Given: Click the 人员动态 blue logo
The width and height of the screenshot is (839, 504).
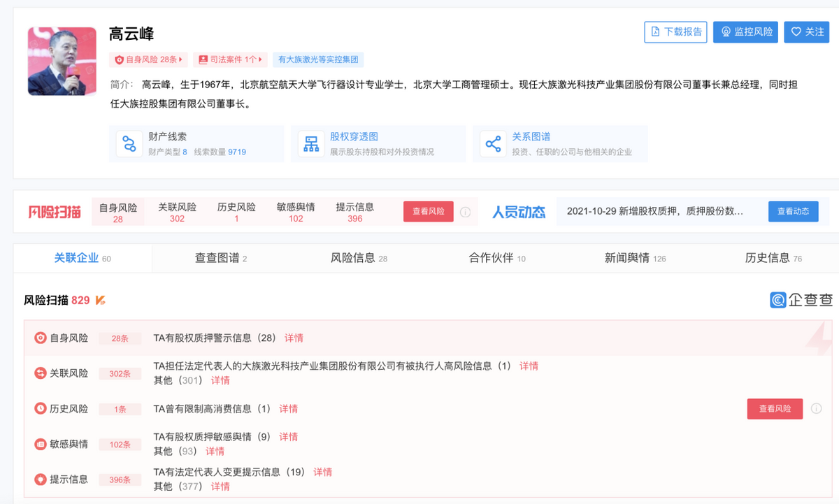Looking at the screenshot, I should point(518,212).
